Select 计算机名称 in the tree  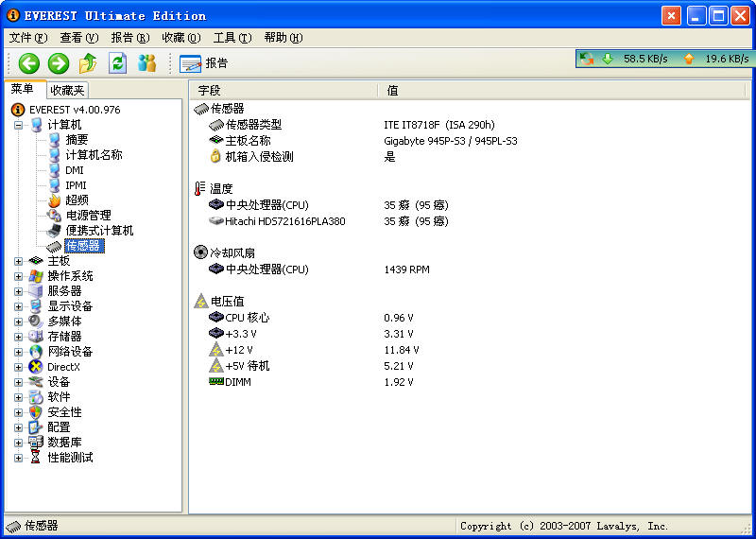(x=94, y=155)
